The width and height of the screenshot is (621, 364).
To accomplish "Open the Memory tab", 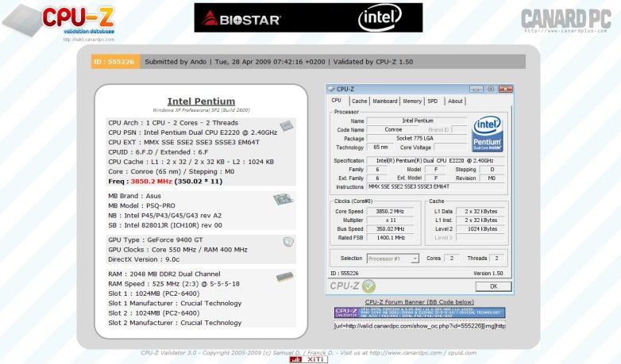I will click(412, 101).
